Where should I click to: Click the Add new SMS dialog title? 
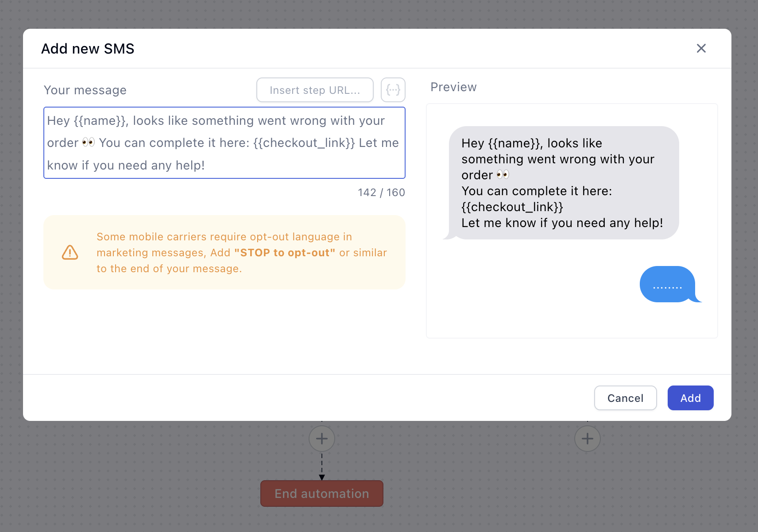click(x=88, y=49)
